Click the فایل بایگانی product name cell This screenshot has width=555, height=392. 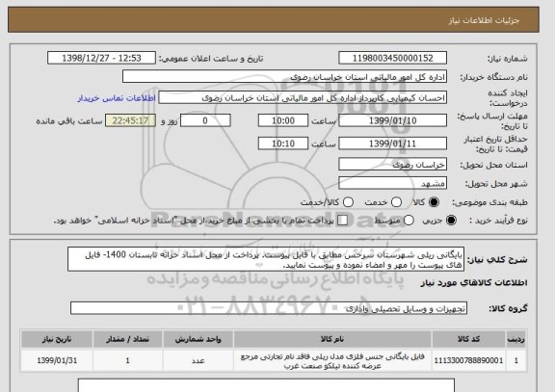pyautogui.click(x=332, y=360)
